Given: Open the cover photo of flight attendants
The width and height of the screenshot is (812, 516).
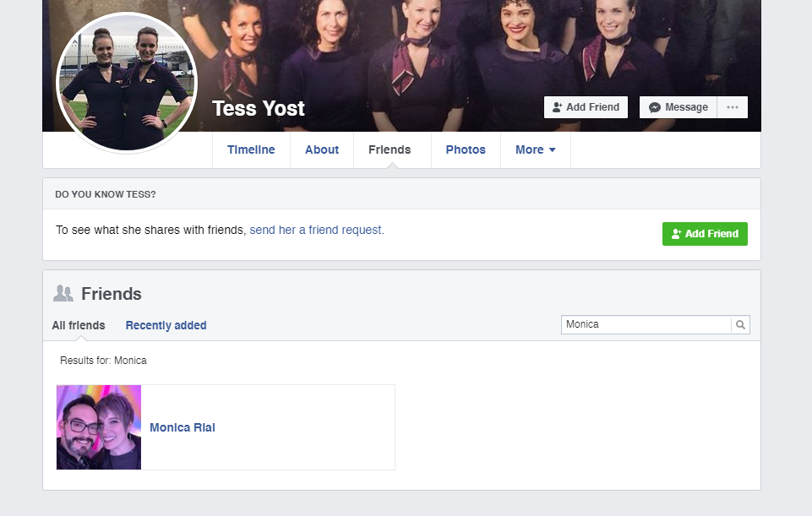Looking at the screenshot, I should [x=466, y=46].
